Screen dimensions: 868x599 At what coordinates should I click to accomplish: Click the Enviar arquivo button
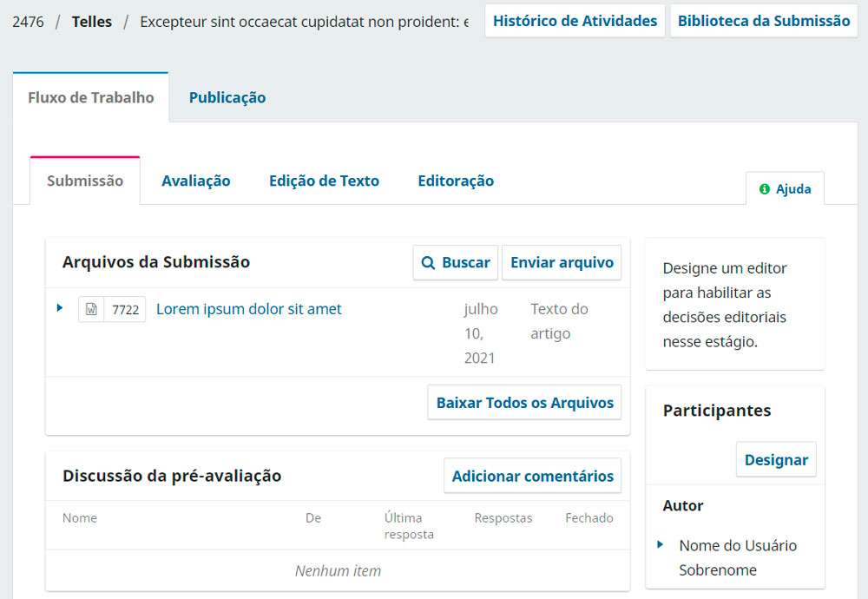(x=562, y=262)
